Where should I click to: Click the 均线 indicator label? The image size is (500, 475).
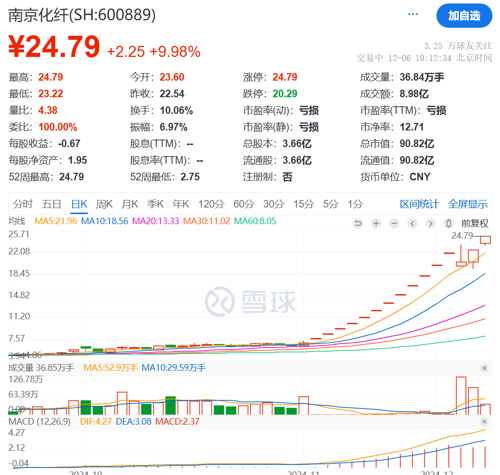(17, 221)
